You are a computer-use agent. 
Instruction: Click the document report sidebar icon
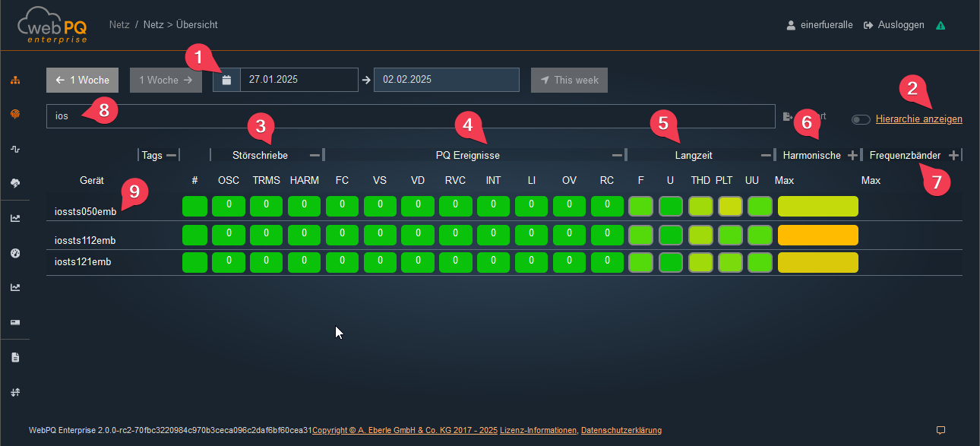[15, 357]
